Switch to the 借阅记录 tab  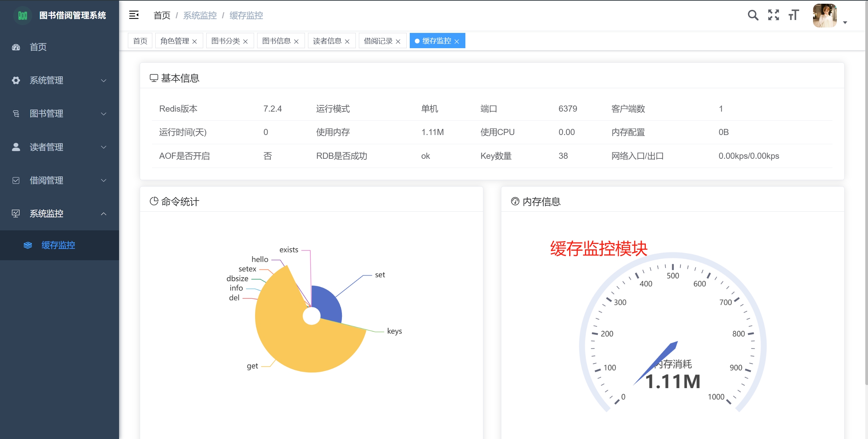pos(377,40)
